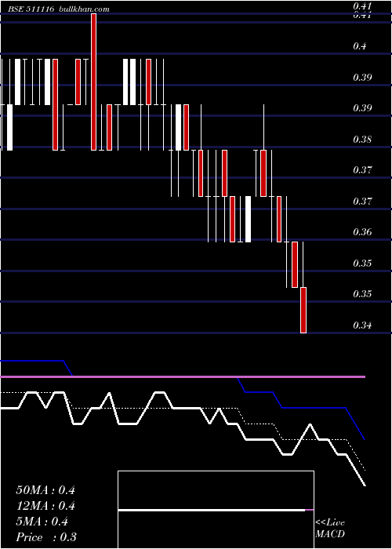Click the 0.34 price axis label

(x=362, y=325)
